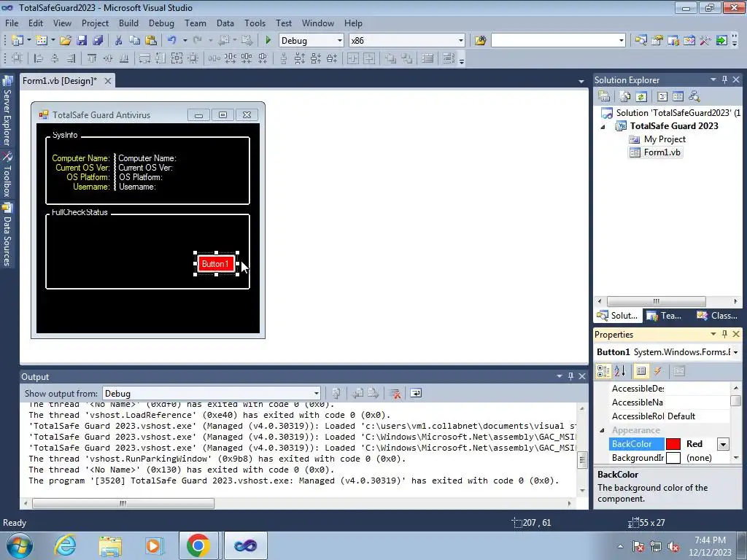Click the Cut scissors icon
Screen dimensions: 747x560
(x=119, y=41)
